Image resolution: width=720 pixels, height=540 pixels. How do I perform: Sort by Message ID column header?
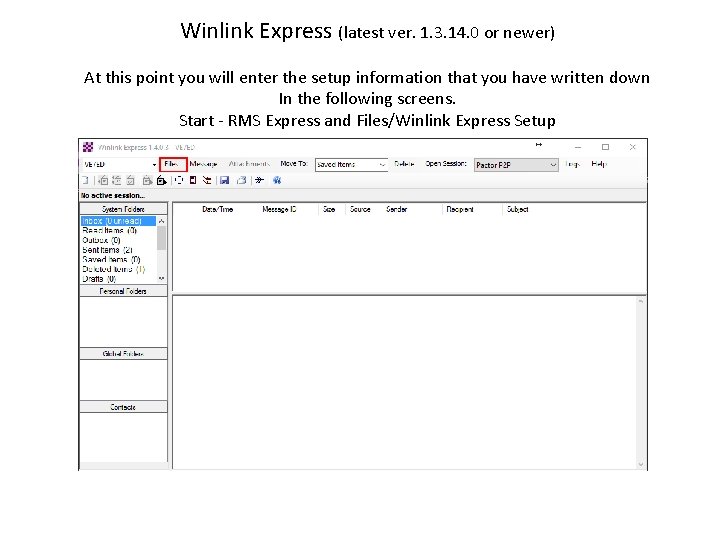coord(279,209)
